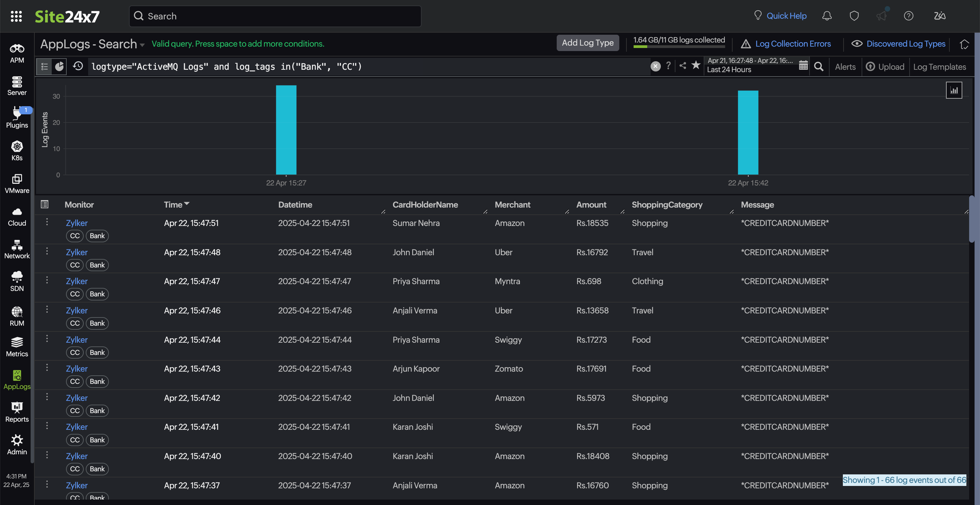Toggle the list view mode button
This screenshot has width=980, height=505.
(45, 67)
